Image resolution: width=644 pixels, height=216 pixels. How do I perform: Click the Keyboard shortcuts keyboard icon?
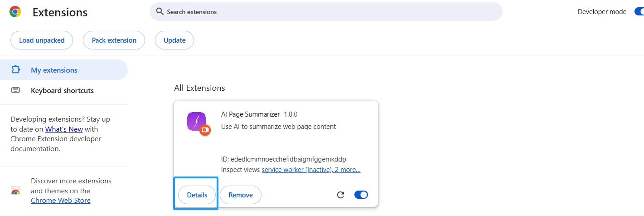16,90
